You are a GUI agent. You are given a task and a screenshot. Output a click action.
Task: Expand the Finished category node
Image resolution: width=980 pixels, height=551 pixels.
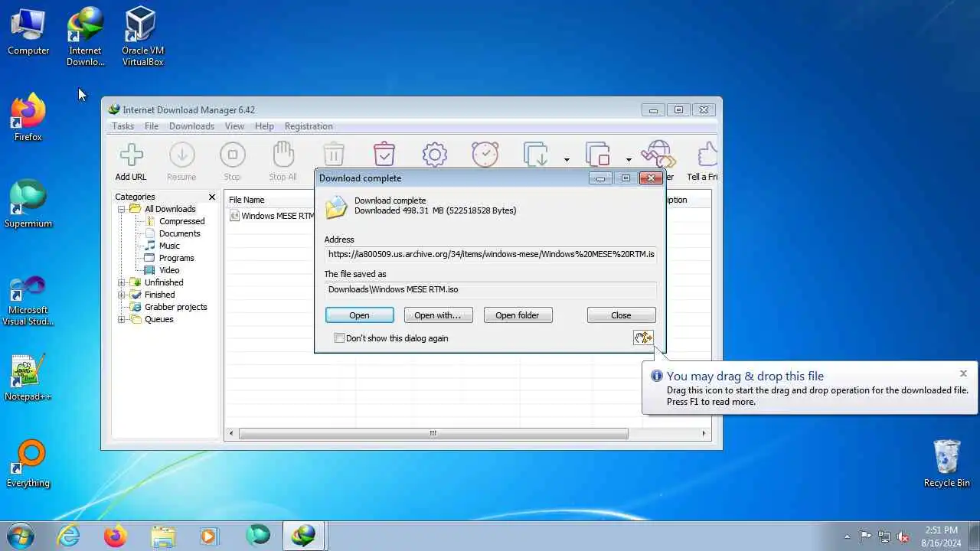(x=121, y=295)
